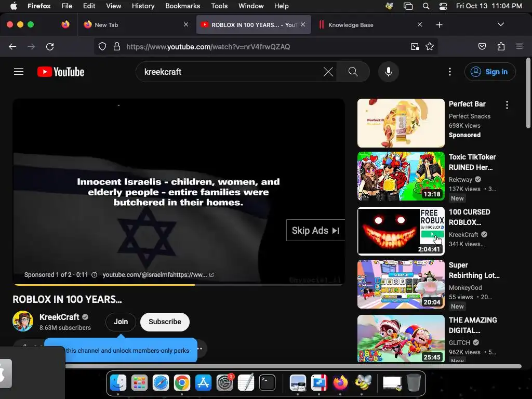
Task: Click the horizontal scrollbar at bottom
Action: (x=293, y=366)
